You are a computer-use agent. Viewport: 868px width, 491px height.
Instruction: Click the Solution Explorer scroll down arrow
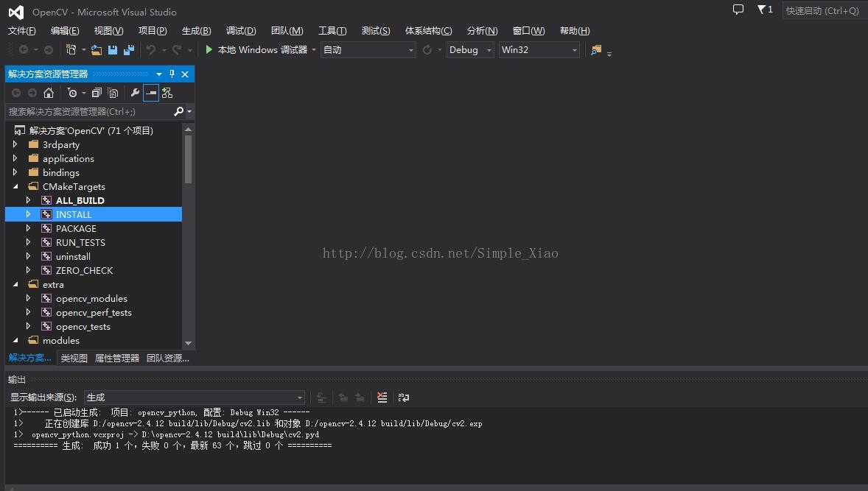tap(188, 343)
